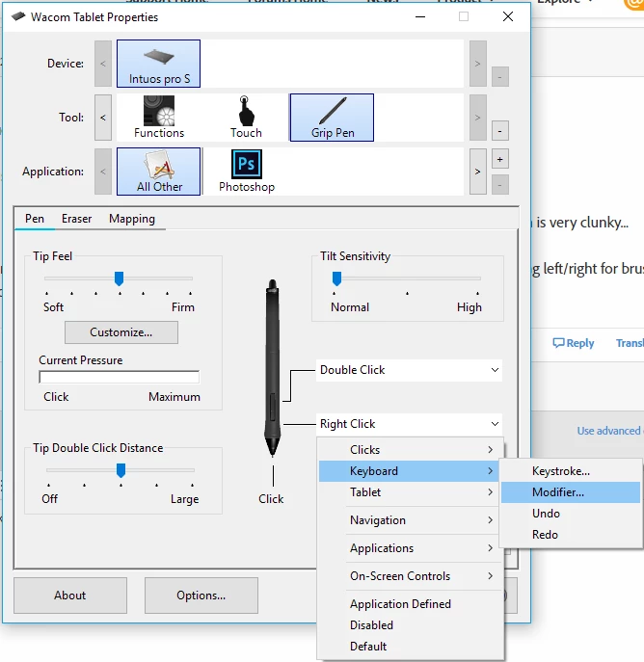Expand the Keyboard submenu

tap(410, 471)
